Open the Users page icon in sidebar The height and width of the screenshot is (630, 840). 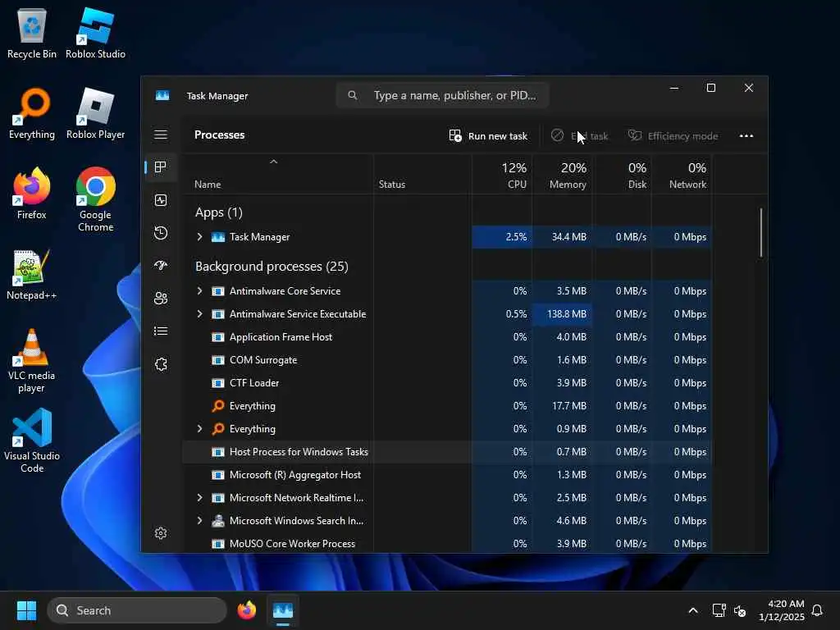(161, 299)
